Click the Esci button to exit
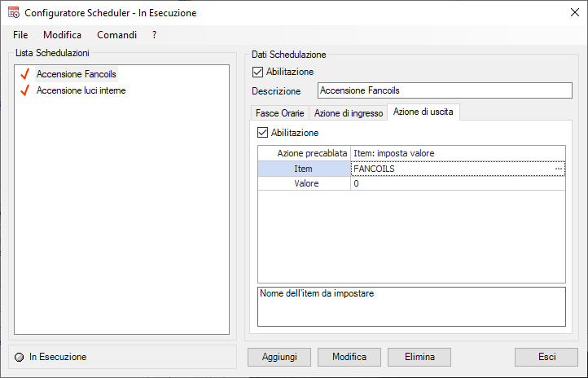Image resolution: width=588 pixels, height=378 pixels. point(546,357)
